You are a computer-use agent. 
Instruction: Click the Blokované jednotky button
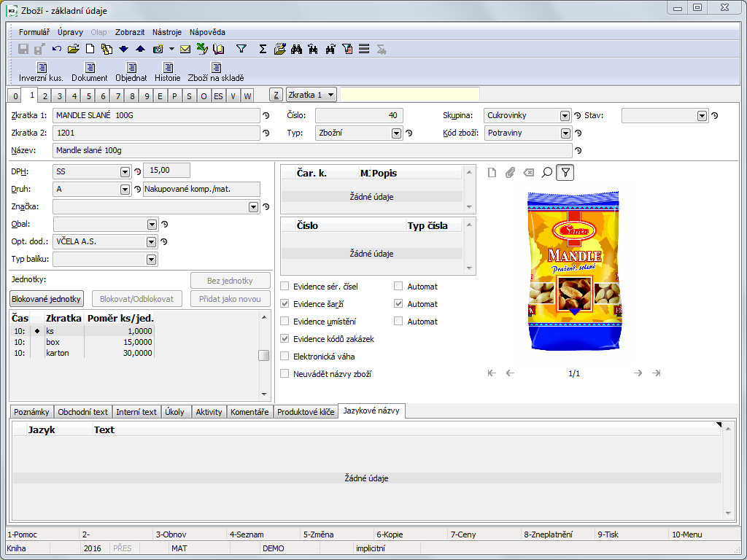(x=47, y=299)
